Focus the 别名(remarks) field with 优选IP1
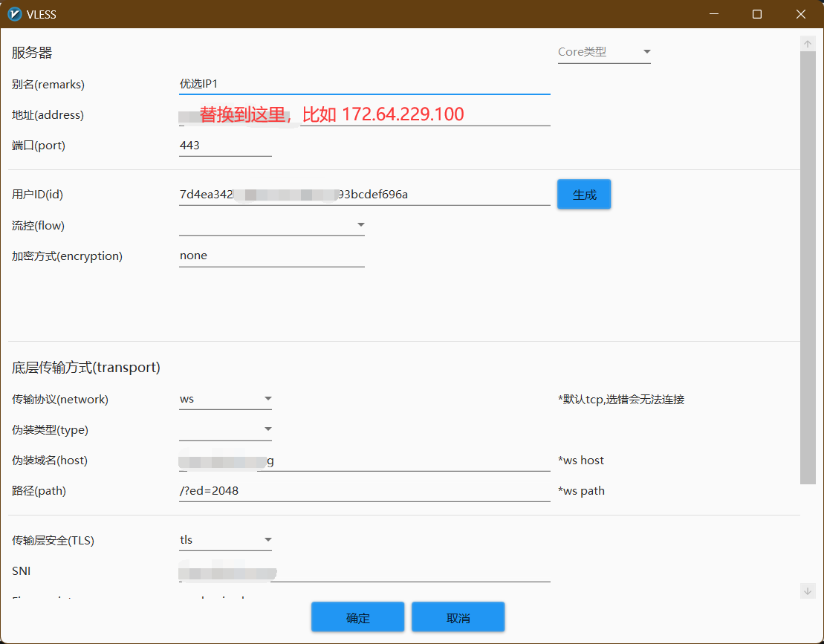The height and width of the screenshot is (644, 824). [365, 84]
